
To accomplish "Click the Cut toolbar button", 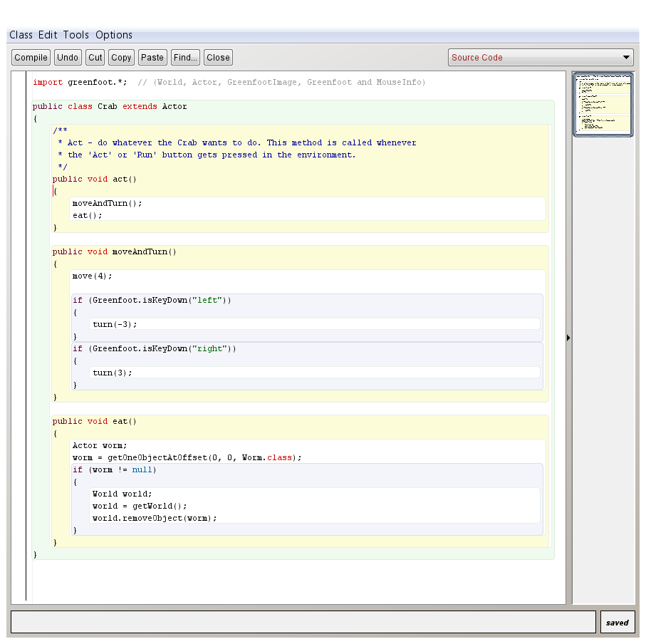I will 95,58.
